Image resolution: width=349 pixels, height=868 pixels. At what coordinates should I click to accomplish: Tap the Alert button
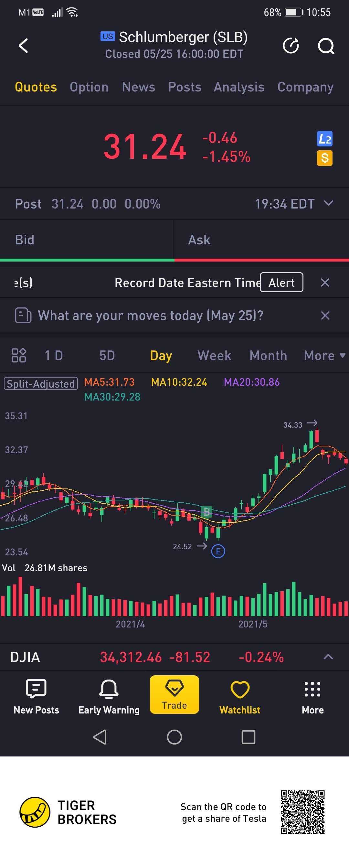point(281,282)
